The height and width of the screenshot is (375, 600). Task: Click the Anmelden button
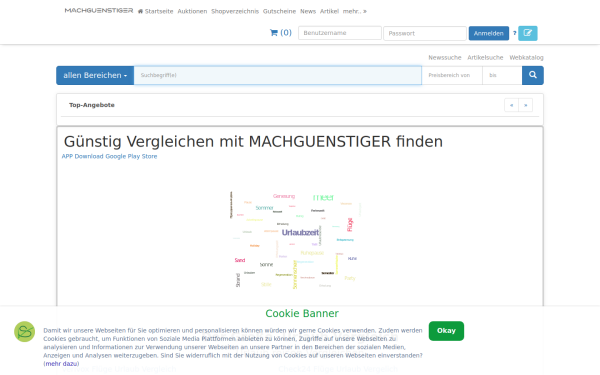tap(489, 33)
